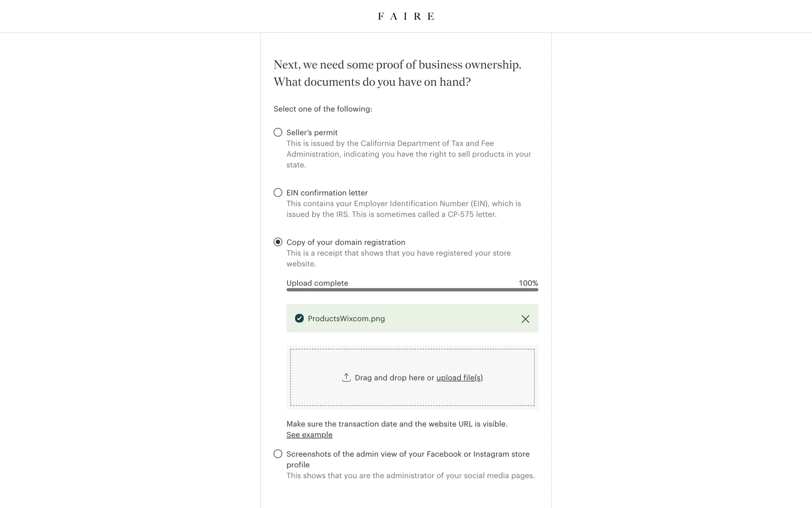Click the upload progress bar
Viewport: 812px width, 508px height.
(x=412, y=290)
